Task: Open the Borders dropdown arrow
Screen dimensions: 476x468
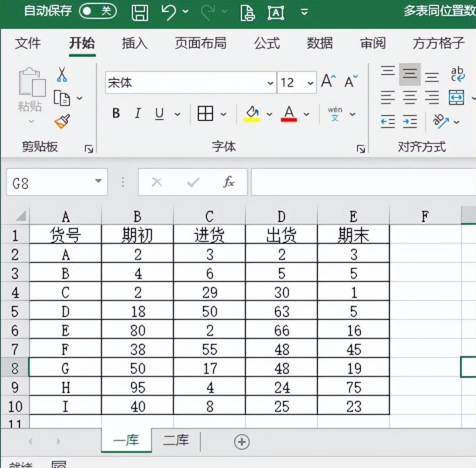Action: click(x=223, y=114)
